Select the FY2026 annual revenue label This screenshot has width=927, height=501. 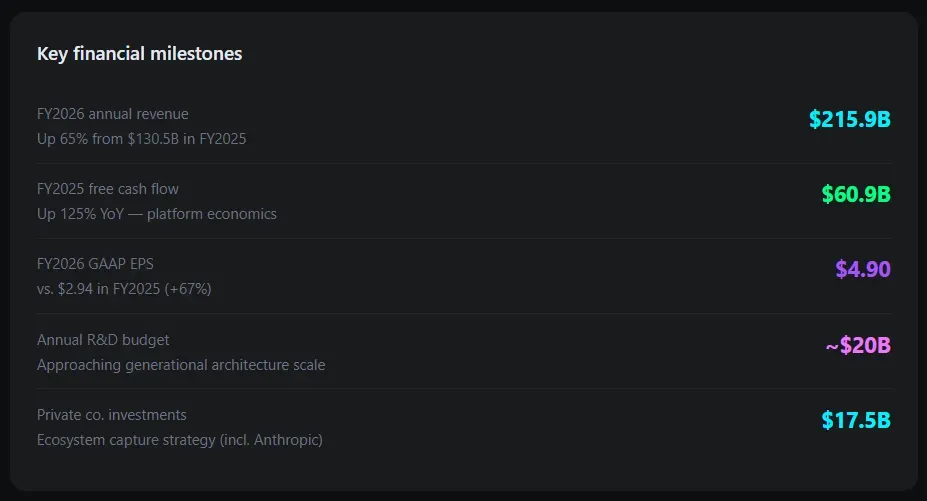(112, 114)
